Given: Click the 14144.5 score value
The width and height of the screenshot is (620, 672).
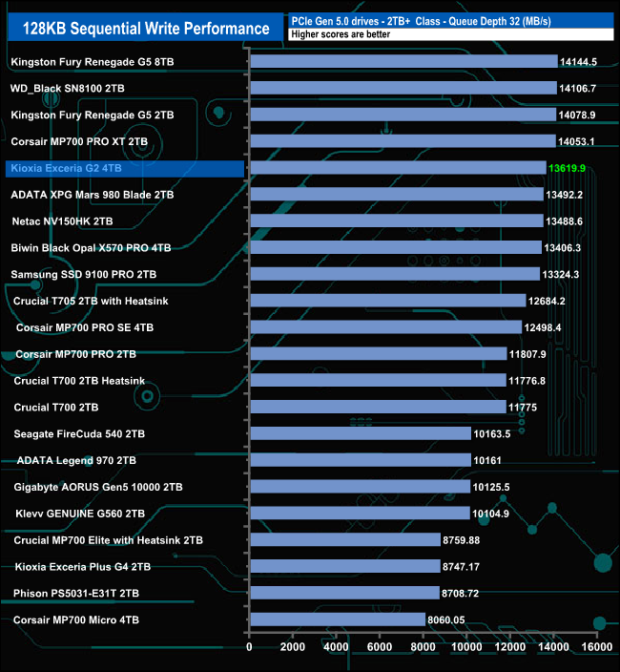Looking at the screenshot, I should tap(578, 62).
